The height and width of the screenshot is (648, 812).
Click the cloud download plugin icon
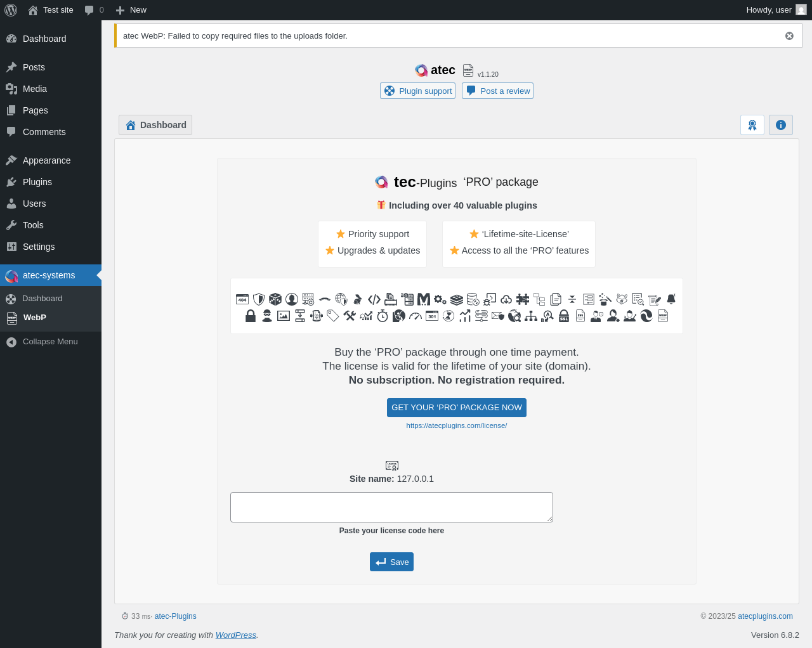pyautogui.click(x=506, y=299)
